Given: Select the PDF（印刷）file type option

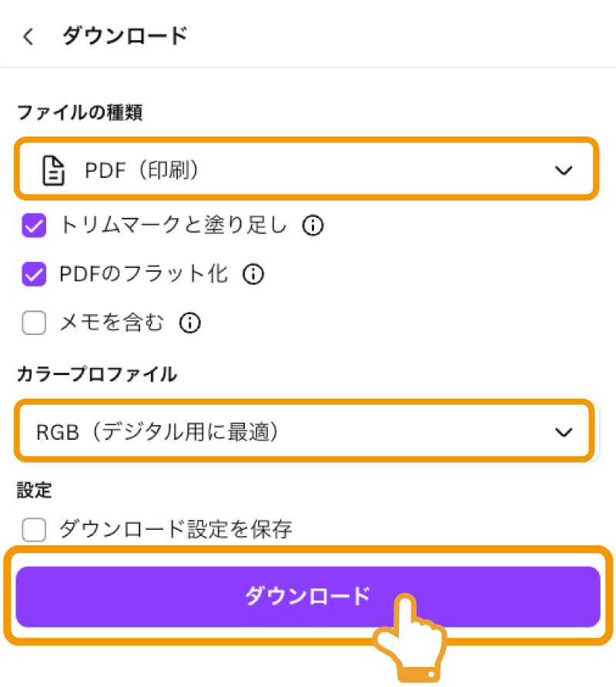Looking at the screenshot, I should coord(139,170).
